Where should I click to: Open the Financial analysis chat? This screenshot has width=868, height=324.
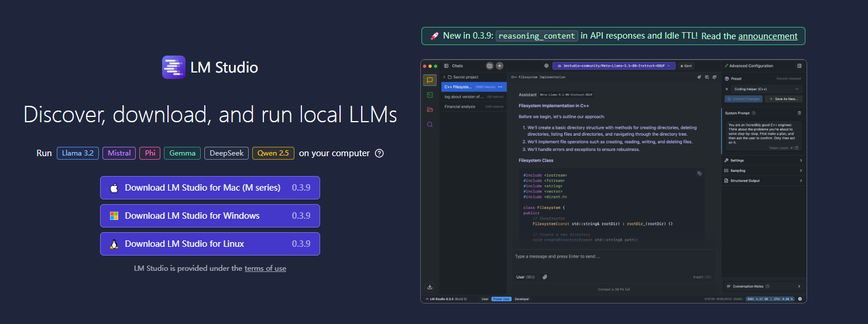tap(474, 106)
